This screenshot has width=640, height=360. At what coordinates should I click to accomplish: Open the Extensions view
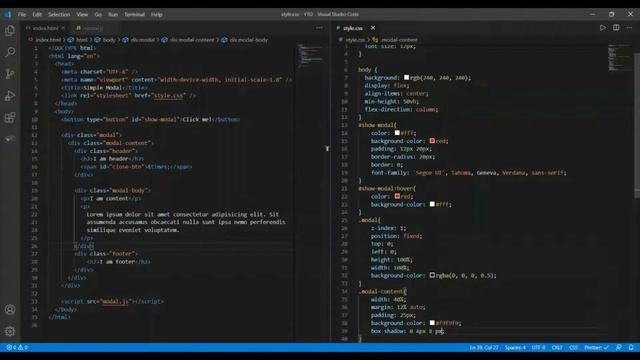pyautogui.click(x=10, y=118)
